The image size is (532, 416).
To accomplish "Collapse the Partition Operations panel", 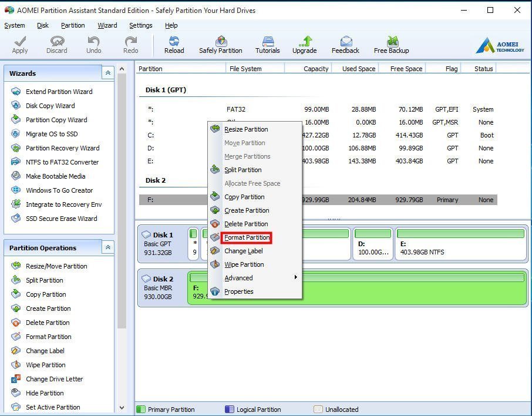I will pos(108,247).
